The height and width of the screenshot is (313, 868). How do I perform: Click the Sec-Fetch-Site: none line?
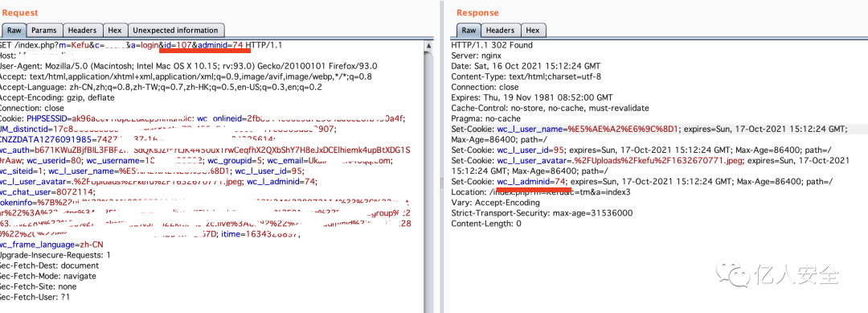tap(39, 287)
